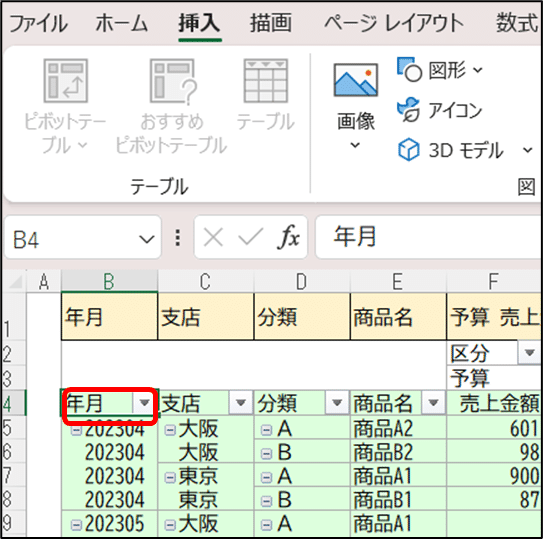Click the Pictures (画像) icon
This screenshot has height=539, width=543.
(356, 80)
